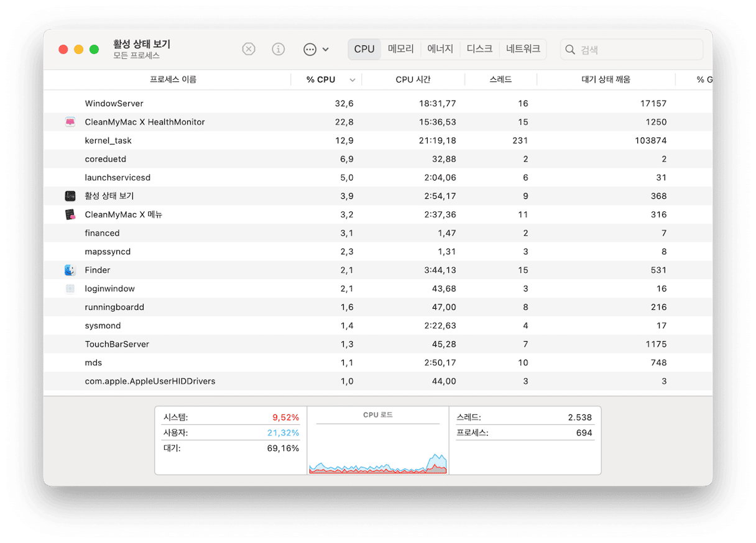Click kernel_task thread count 231
This screenshot has height=543, width=756.
click(520, 140)
